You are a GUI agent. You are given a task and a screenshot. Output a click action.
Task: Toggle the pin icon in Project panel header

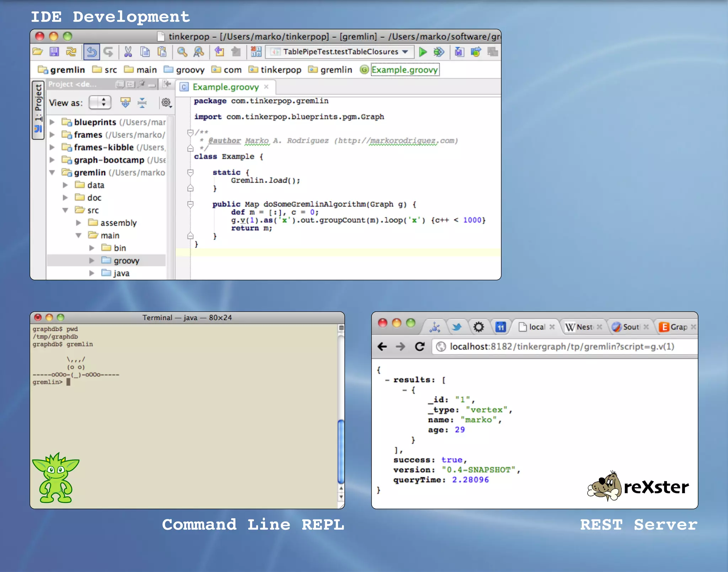click(x=142, y=84)
